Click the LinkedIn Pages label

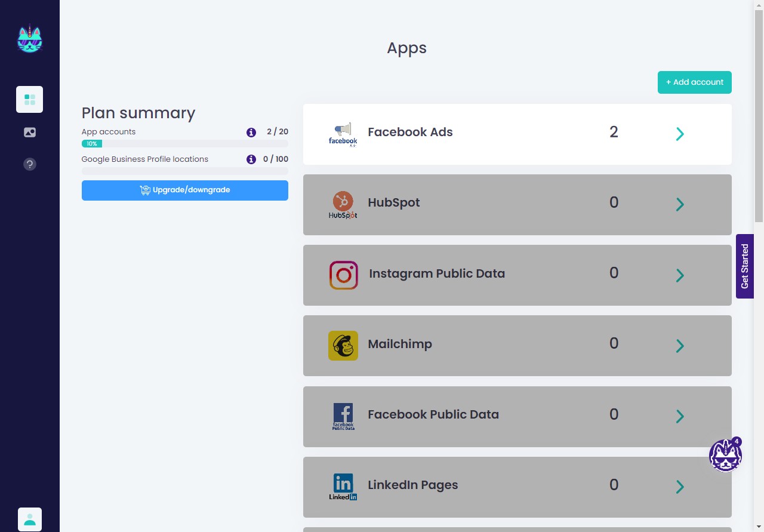413,485
